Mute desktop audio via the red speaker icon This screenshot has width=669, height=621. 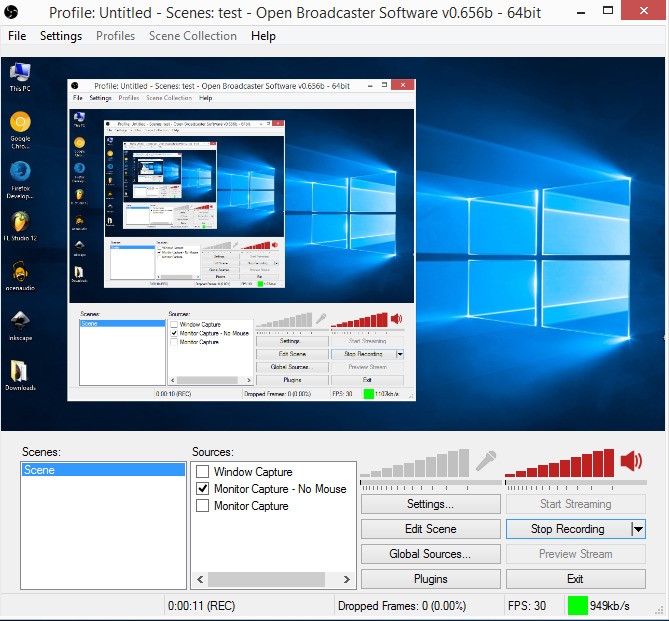[631, 461]
